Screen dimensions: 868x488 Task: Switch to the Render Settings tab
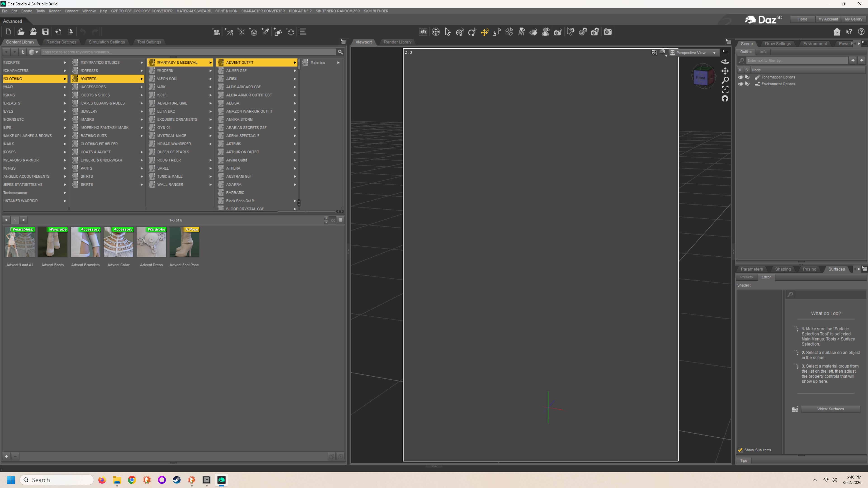(61, 42)
